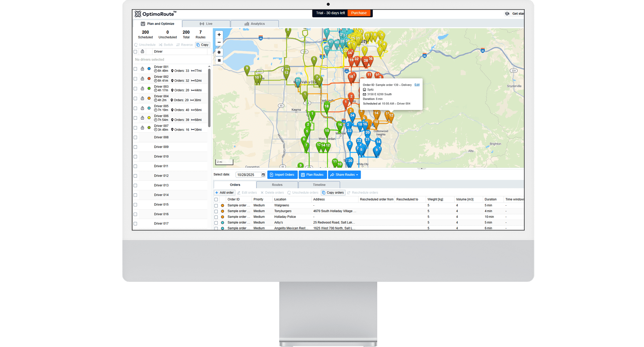The image size is (644, 347).
Task: Open the calendar date picker icon
Action: click(263, 175)
